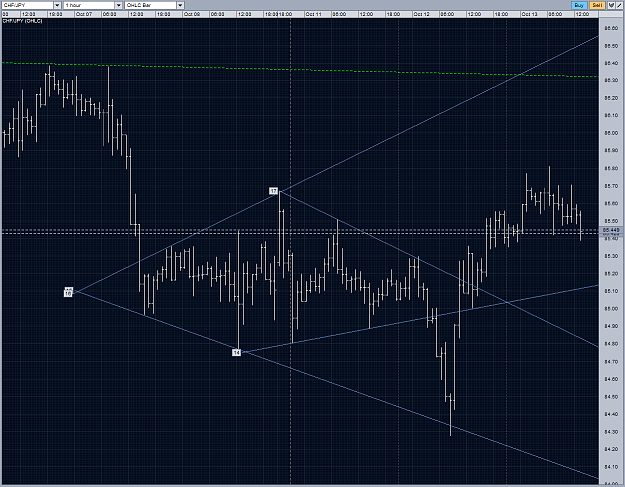Open the CHF/JPY symbol dropdown arrow

click(x=57, y=5)
